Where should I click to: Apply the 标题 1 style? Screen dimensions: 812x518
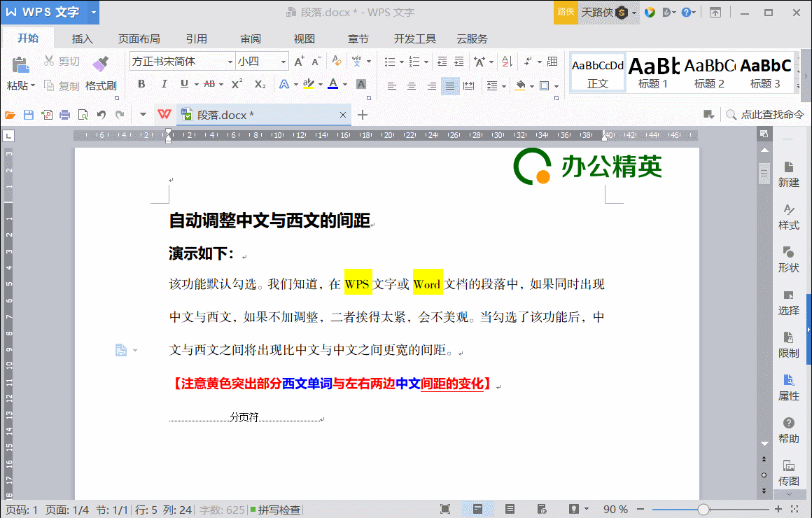[653, 73]
